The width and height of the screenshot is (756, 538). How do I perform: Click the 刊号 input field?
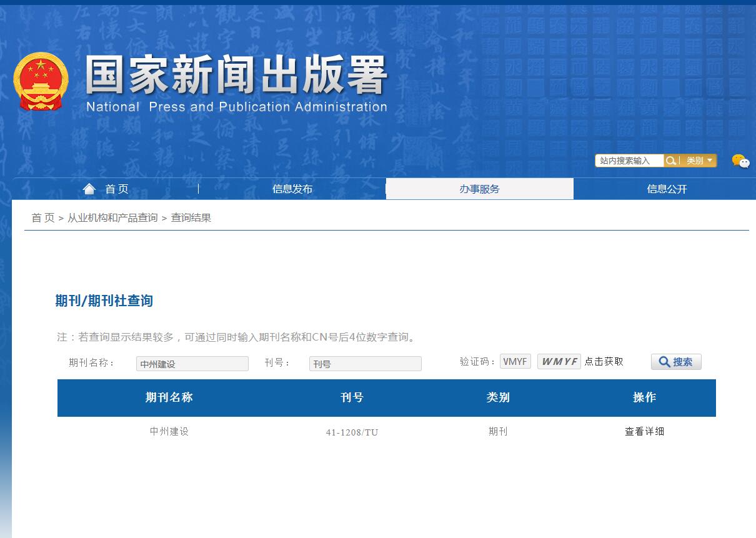coord(365,364)
